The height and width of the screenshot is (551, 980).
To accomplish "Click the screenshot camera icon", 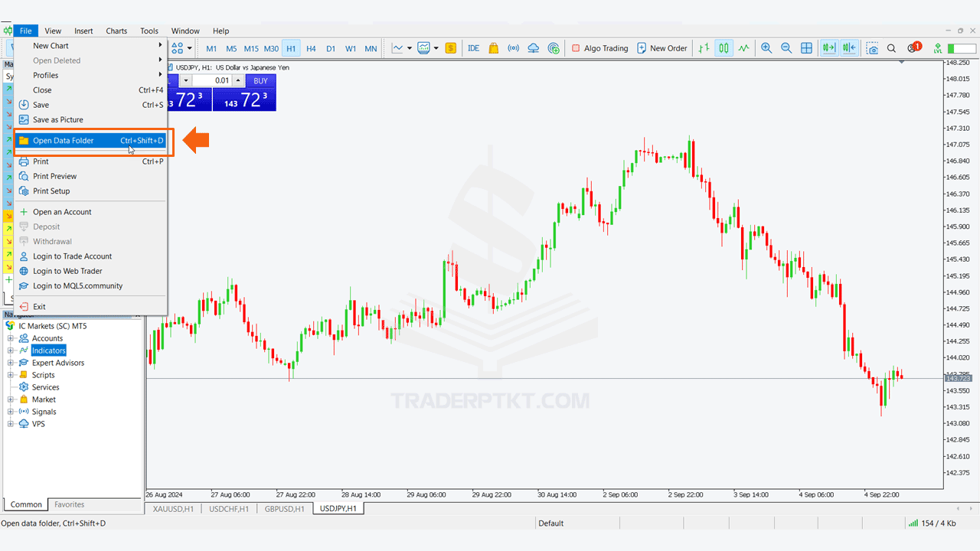I will pos(872,48).
